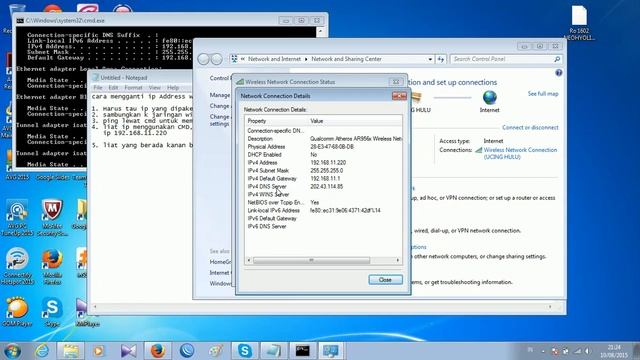Click the Control Panel forward button
Screen dimensions: 640x360
coord(217,59)
